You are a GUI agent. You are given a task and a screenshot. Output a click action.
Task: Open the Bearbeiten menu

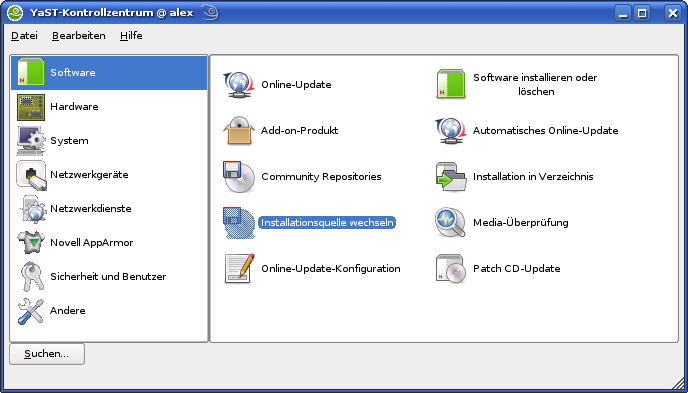[x=79, y=36]
